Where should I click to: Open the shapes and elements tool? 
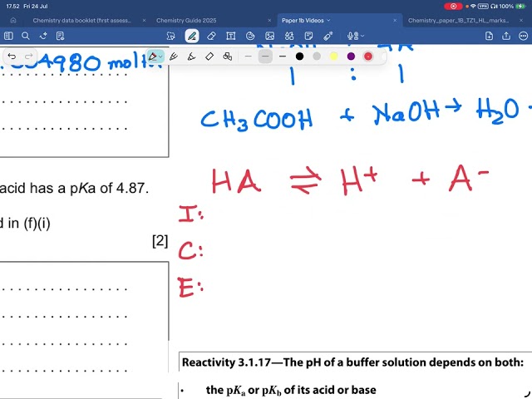289,36
